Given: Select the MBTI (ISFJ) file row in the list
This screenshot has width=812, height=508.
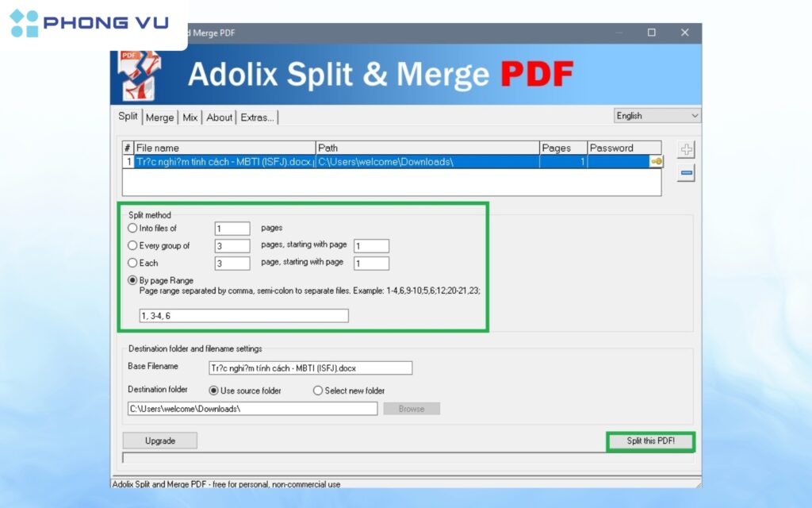Looking at the screenshot, I should pyautogui.click(x=317, y=162).
